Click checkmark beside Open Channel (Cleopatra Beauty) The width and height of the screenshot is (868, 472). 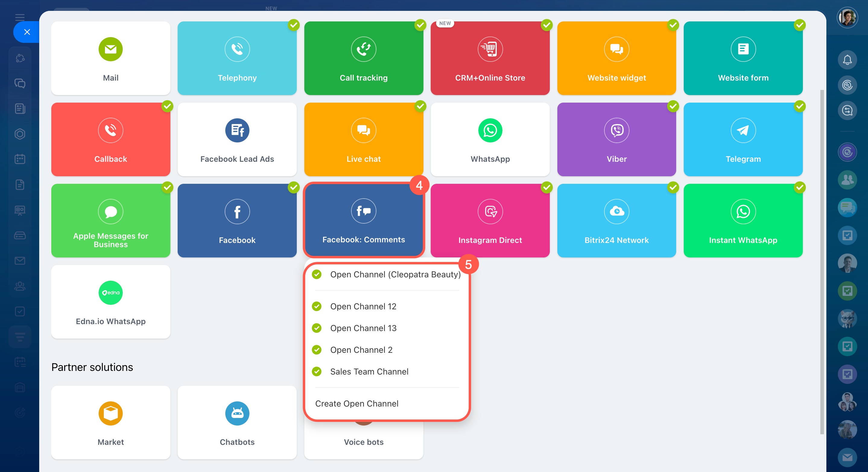pos(316,274)
